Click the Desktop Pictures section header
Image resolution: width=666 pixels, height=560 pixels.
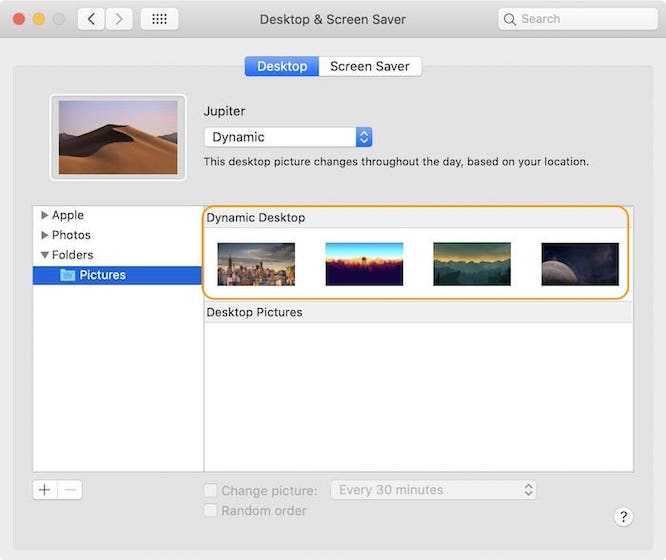click(418, 312)
